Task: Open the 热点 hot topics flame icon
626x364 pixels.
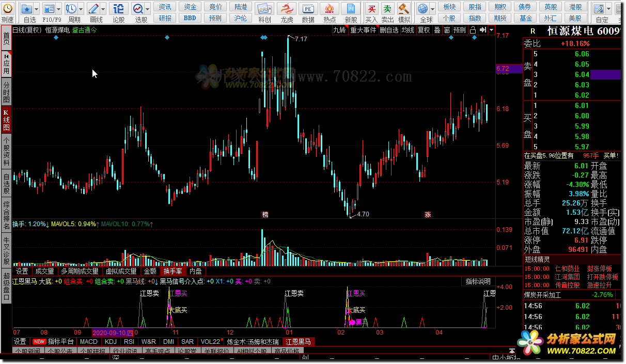Action: (330, 9)
